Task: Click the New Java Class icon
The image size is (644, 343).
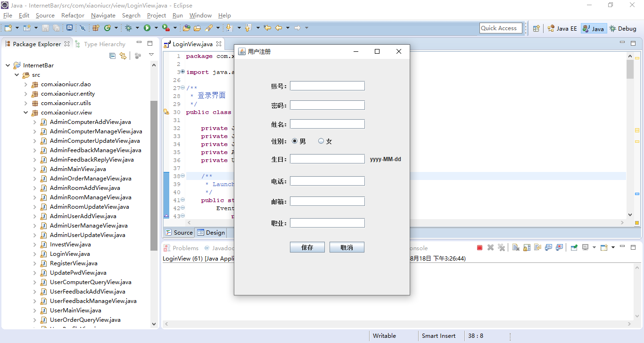Action: tap(107, 28)
